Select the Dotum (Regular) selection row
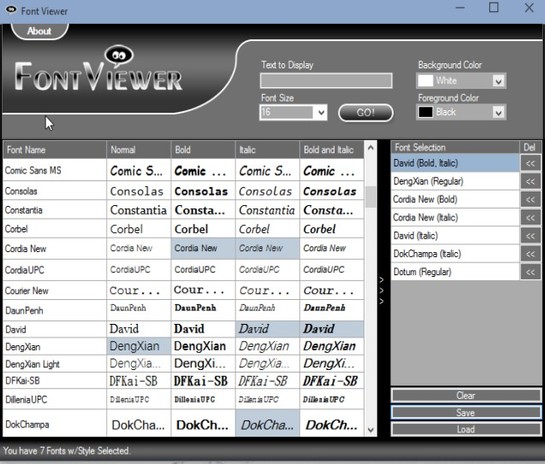Image resolution: width=545 pixels, height=464 pixels. [x=455, y=272]
